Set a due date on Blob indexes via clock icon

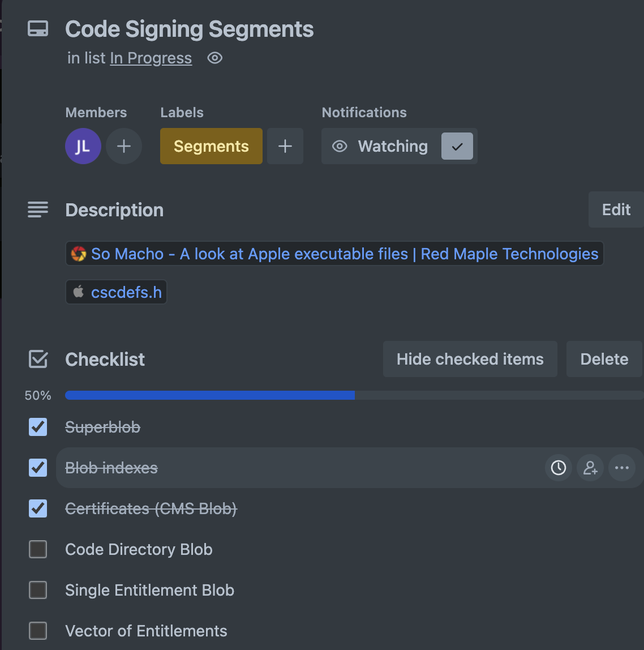tap(558, 468)
